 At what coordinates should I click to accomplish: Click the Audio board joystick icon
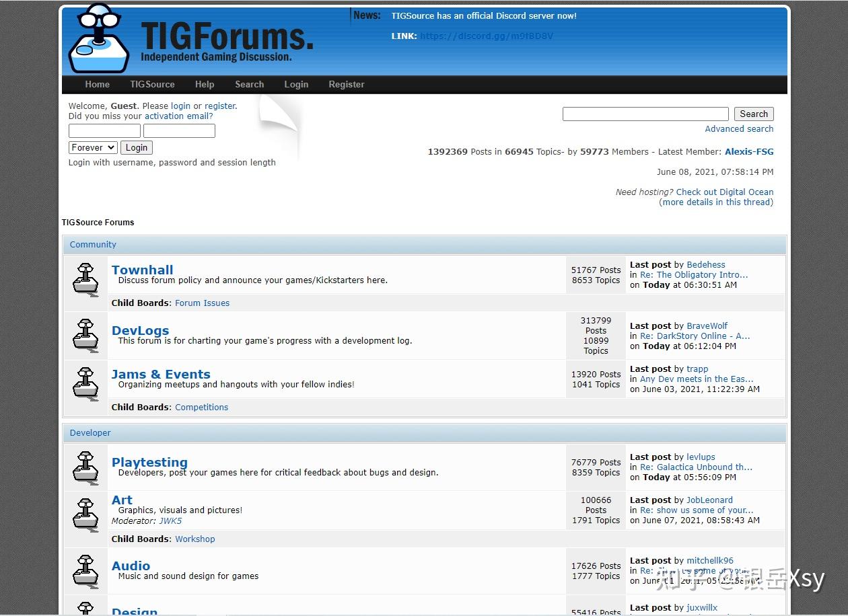[x=85, y=570]
